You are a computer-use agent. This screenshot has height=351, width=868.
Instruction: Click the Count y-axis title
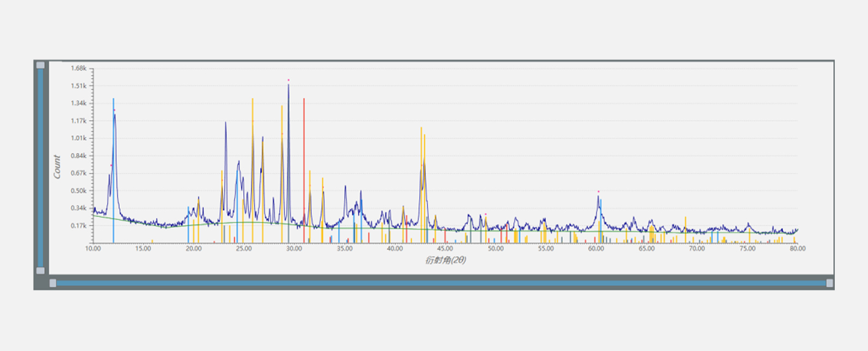tap(57, 167)
